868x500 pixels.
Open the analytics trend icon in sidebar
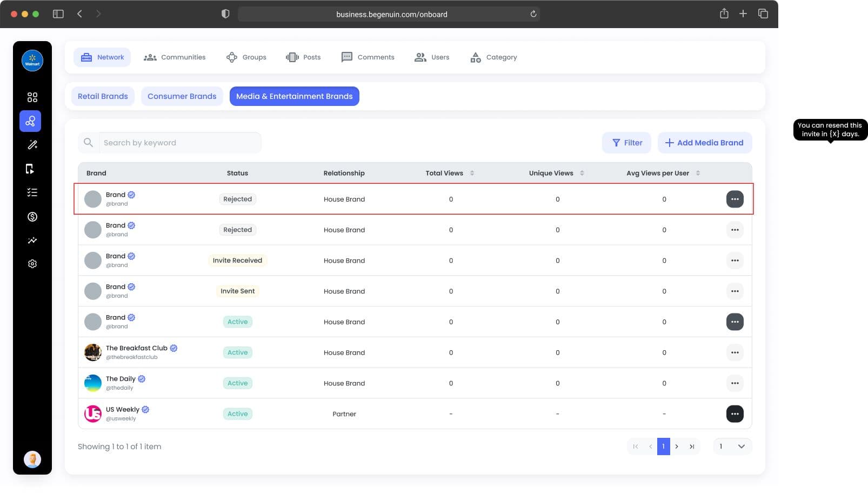point(32,241)
